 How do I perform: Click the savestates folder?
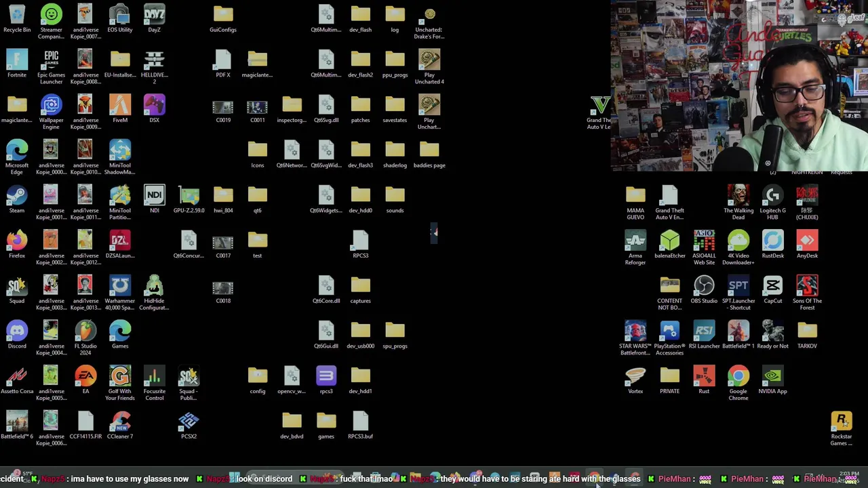pos(395,109)
